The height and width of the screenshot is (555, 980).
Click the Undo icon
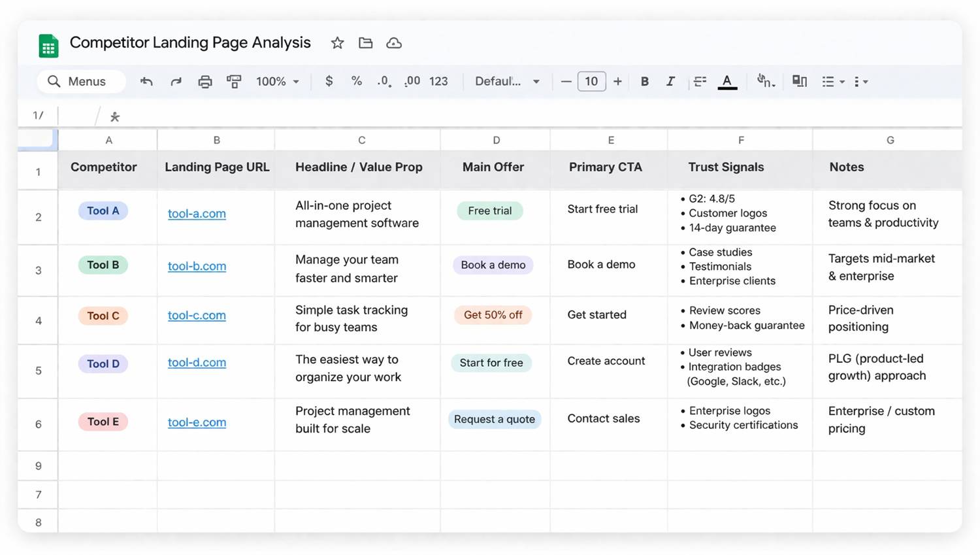[146, 81]
